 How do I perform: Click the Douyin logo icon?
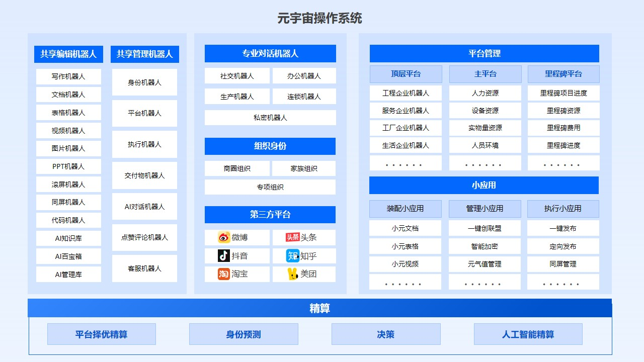coord(224,255)
